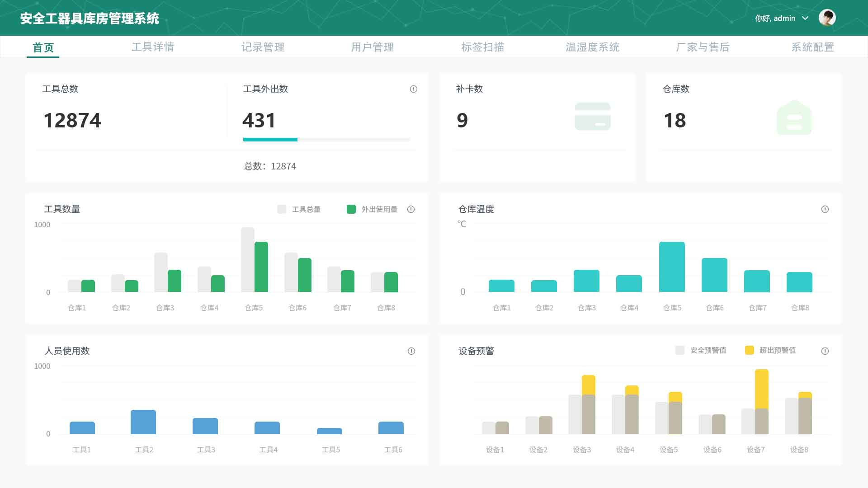Viewport: 868px width, 488px height.
Task: Click the admin user avatar
Action: pos(827,18)
